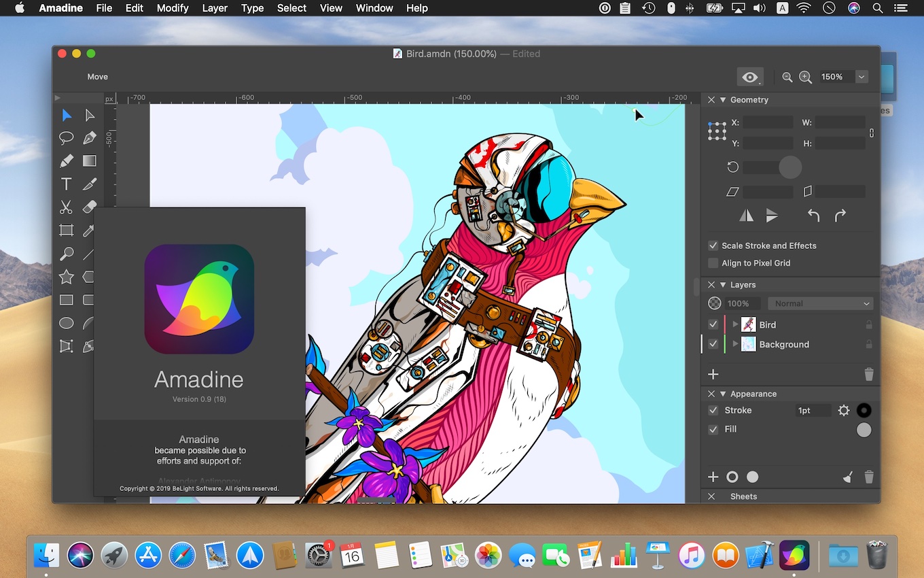The width and height of the screenshot is (924, 578).
Task: Click the broom clear-appearance icon
Action: (x=847, y=477)
